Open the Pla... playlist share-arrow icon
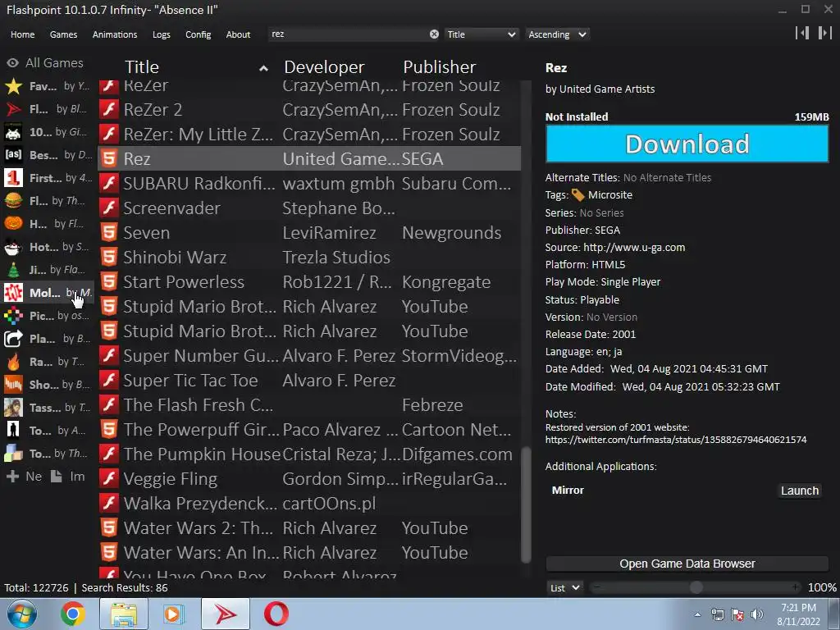Screen dimensions: 840x630 point(13,339)
